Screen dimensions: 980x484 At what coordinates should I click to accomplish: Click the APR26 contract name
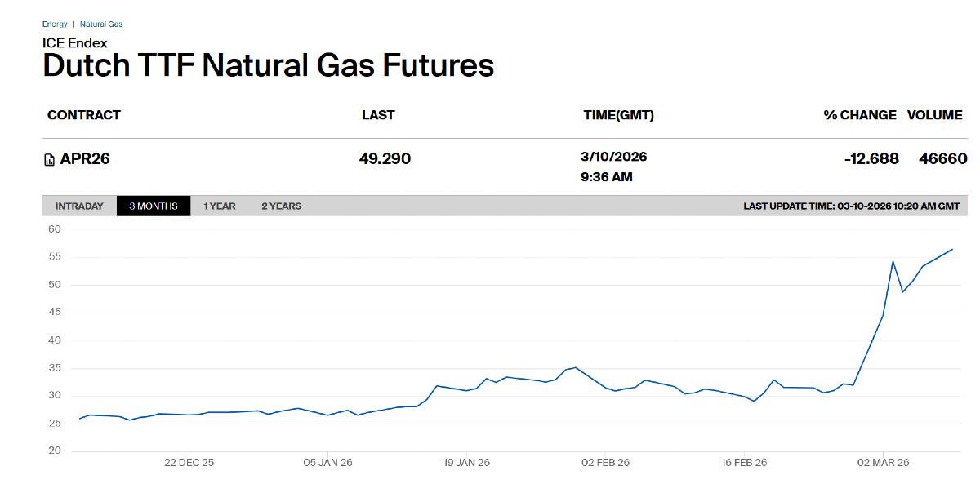click(x=85, y=159)
